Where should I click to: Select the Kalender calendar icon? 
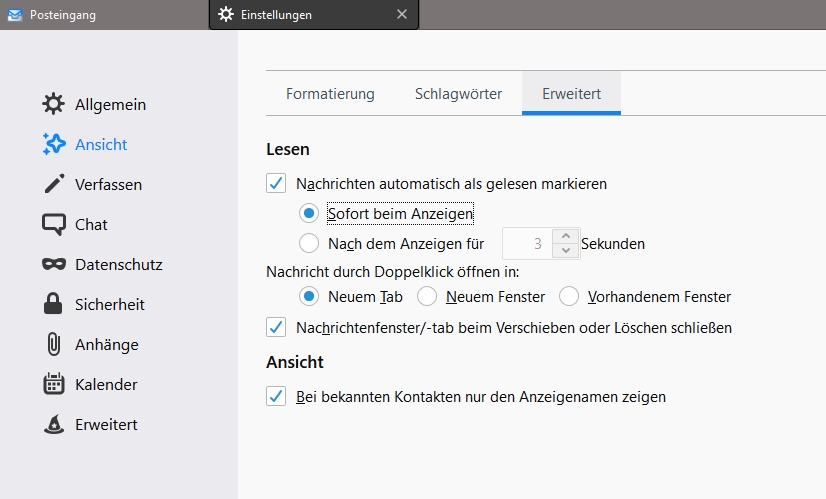click(54, 384)
